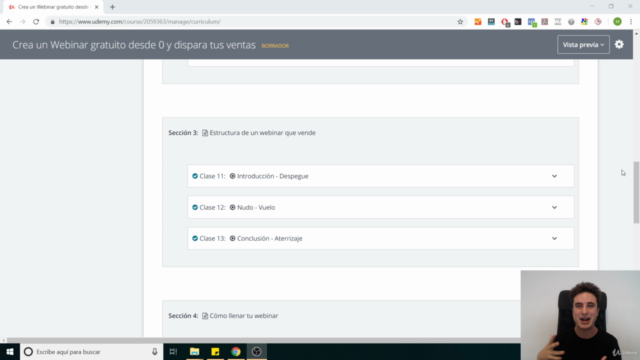Screen dimensions: 640x360
Task: Select the Sección 4 Cómo llenar tu webinar text
Action: (x=244, y=316)
